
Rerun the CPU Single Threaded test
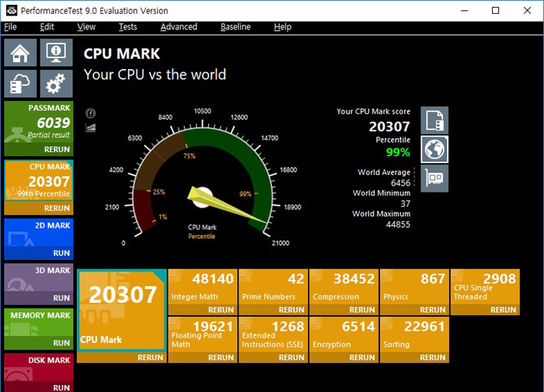485,310
